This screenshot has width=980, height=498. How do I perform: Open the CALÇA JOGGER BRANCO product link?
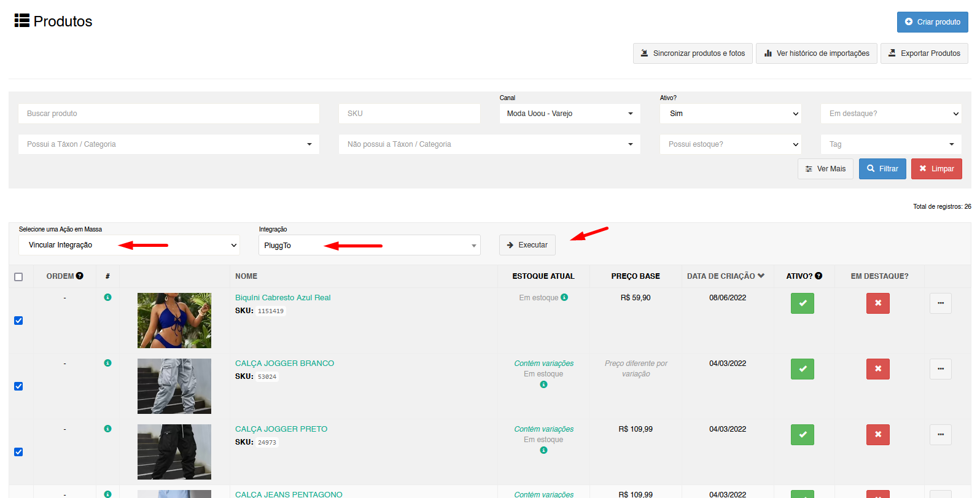pyautogui.click(x=284, y=364)
